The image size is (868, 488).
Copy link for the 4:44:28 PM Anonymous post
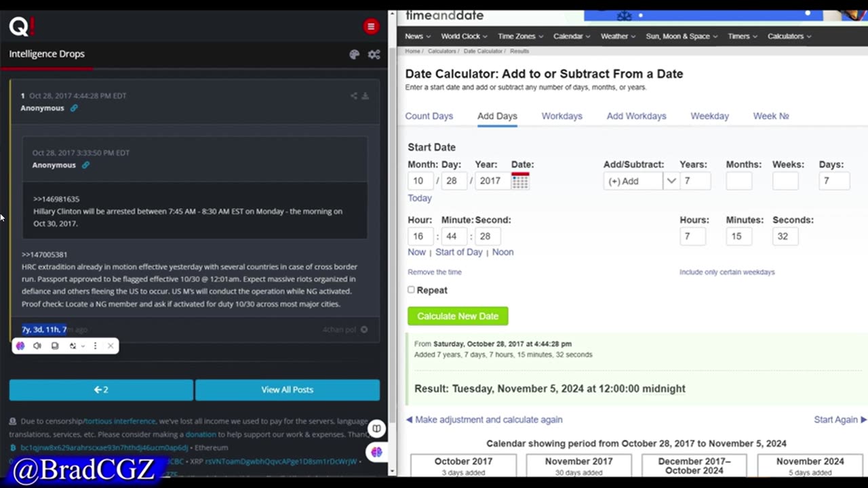[74, 108]
